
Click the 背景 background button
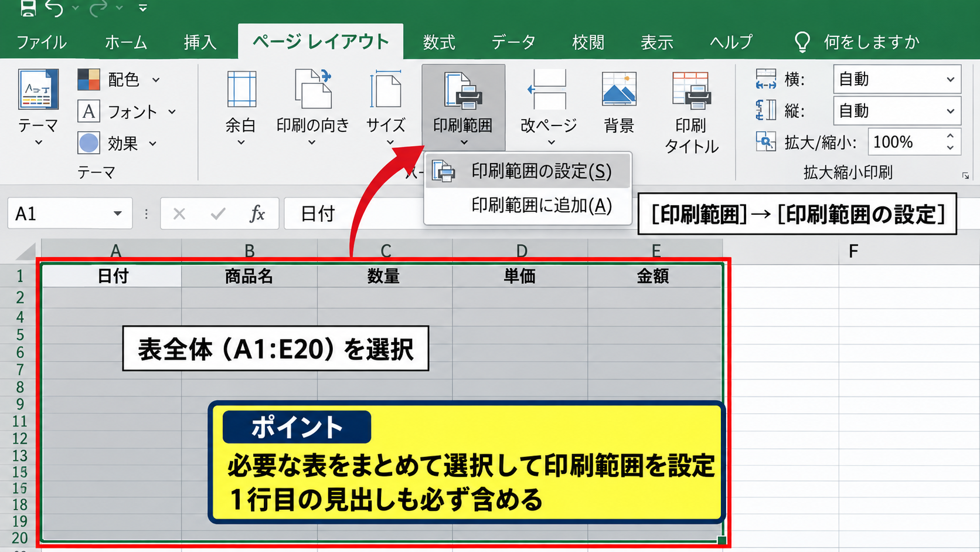620,103
